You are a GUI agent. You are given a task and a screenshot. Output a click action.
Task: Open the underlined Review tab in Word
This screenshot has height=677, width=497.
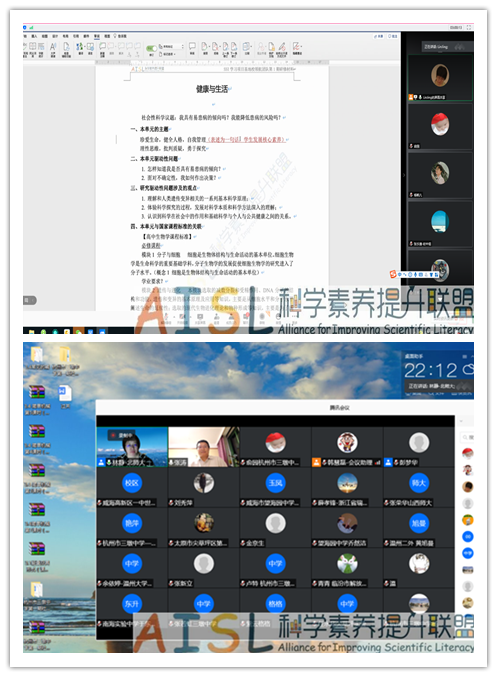[97, 36]
